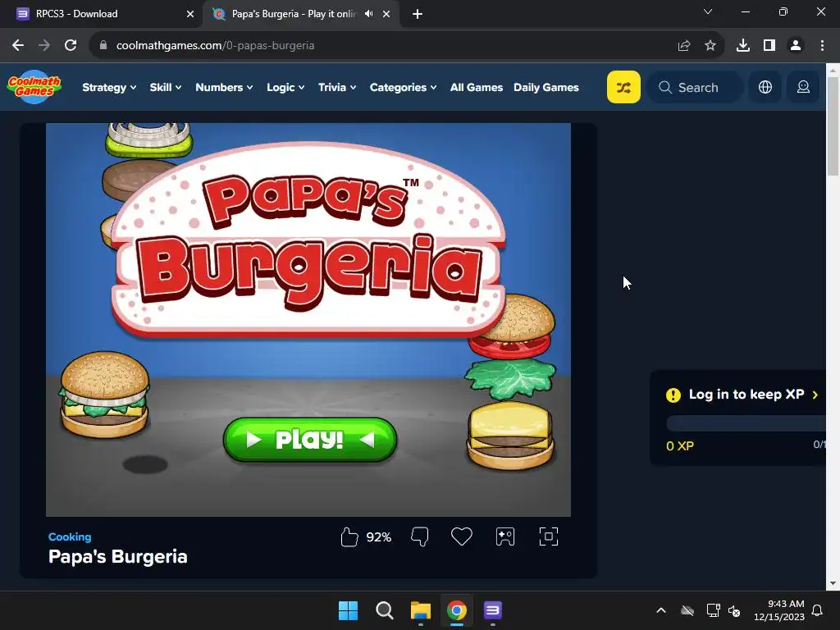Click the browser back arrow
Viewport: 840px width, 630px height.
pyautogui.click(x=18, y=46)
